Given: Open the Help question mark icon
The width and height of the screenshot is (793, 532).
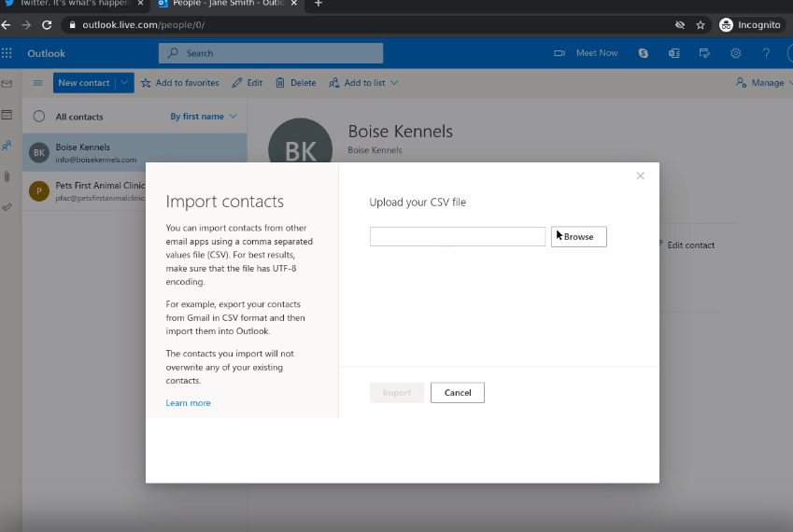Looking at the screenshot, I should pyautogui.click(x=766, y=53).
